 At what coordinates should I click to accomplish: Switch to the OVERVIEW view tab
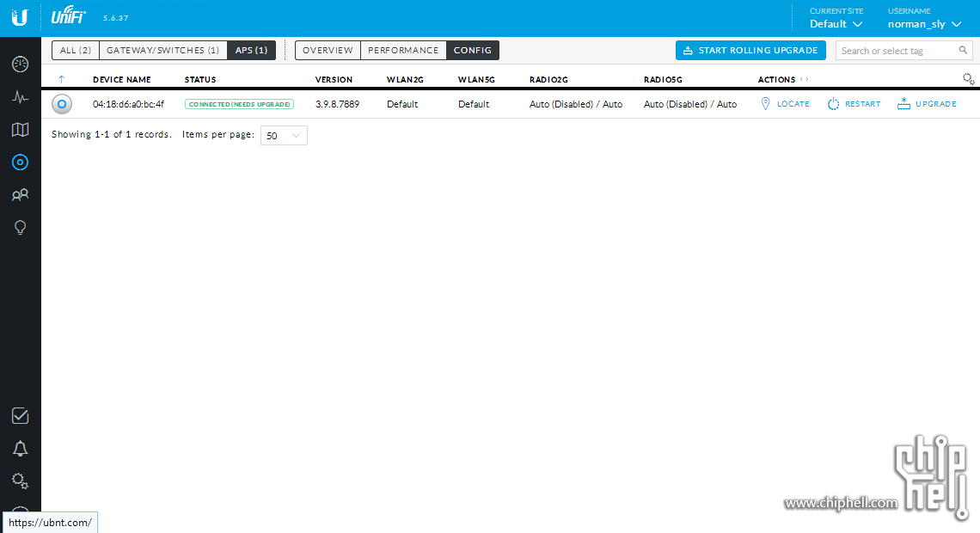coord(328,50)
